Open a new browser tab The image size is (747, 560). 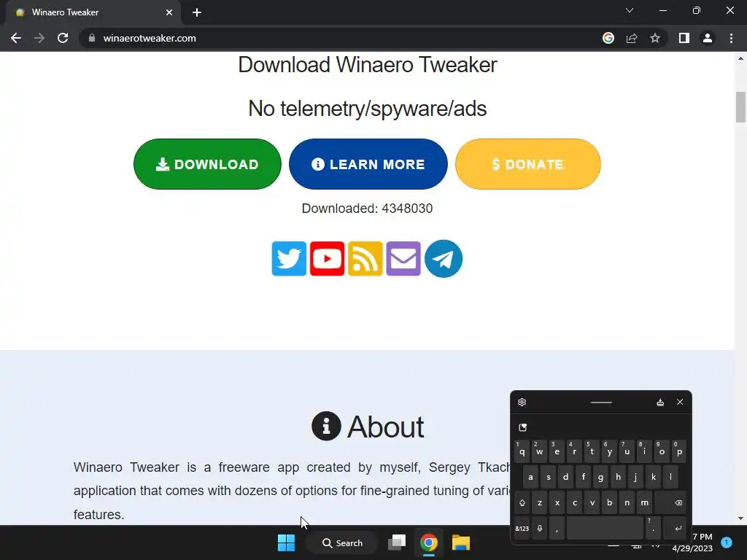tap(197, 12)
